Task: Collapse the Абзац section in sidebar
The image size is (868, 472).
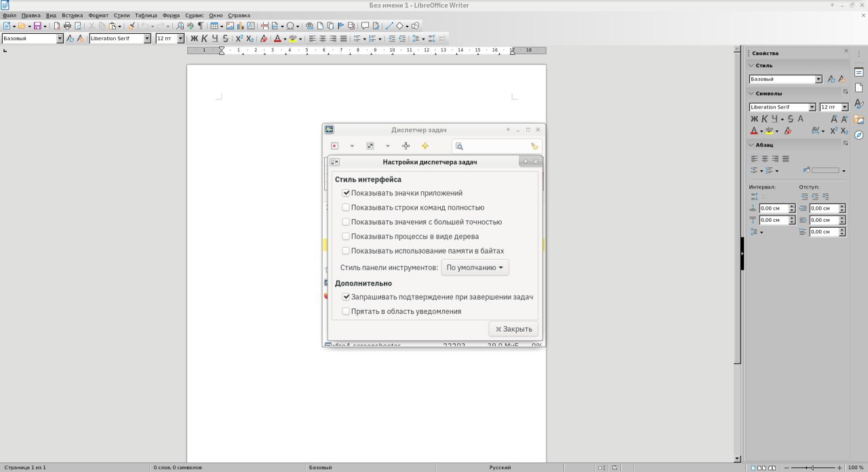Action: tap(751, 144)
